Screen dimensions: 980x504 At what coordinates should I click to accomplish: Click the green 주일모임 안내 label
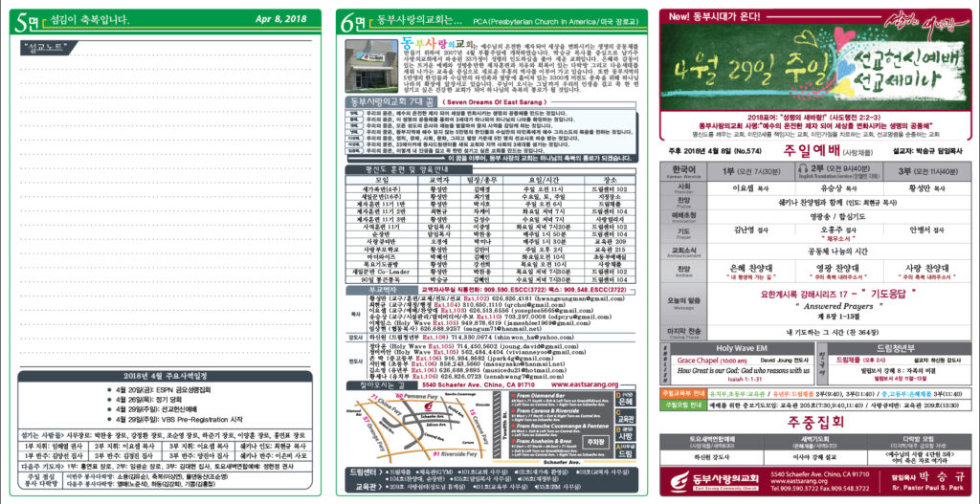[682, 405]
